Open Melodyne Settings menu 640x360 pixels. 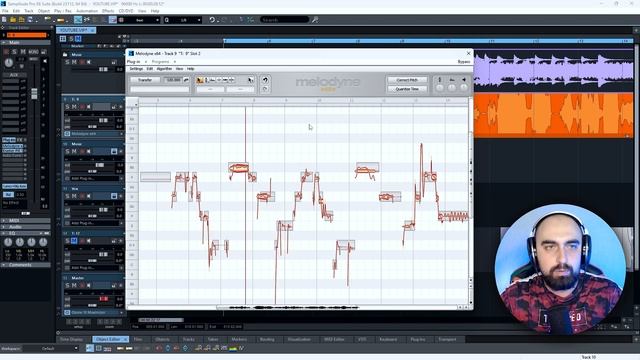136,69
